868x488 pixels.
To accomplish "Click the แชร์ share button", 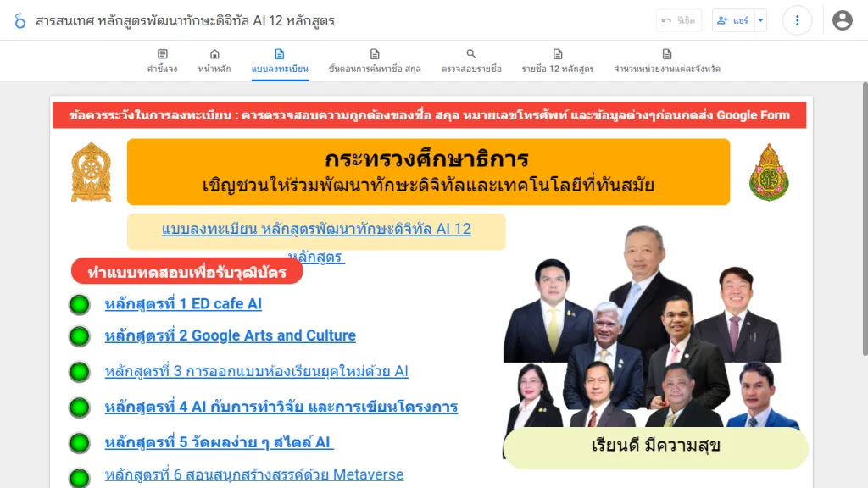I will 733,20.
